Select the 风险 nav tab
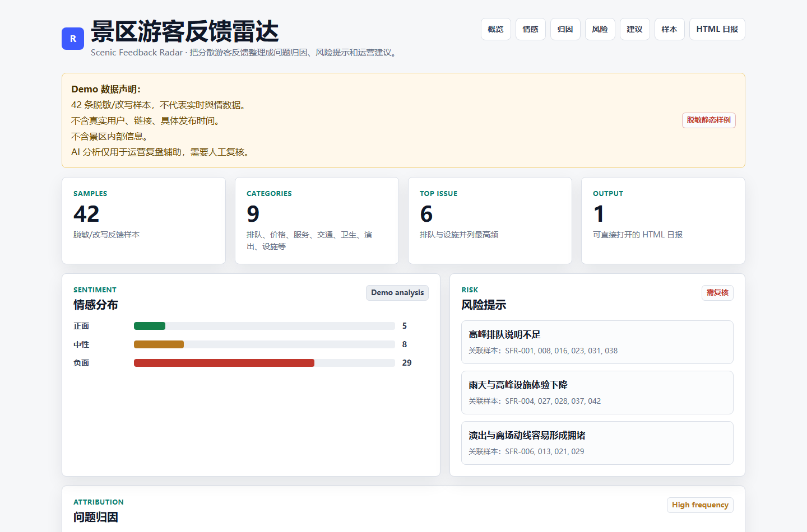Viewport: 807px width, 532px height. pos(600,29)
